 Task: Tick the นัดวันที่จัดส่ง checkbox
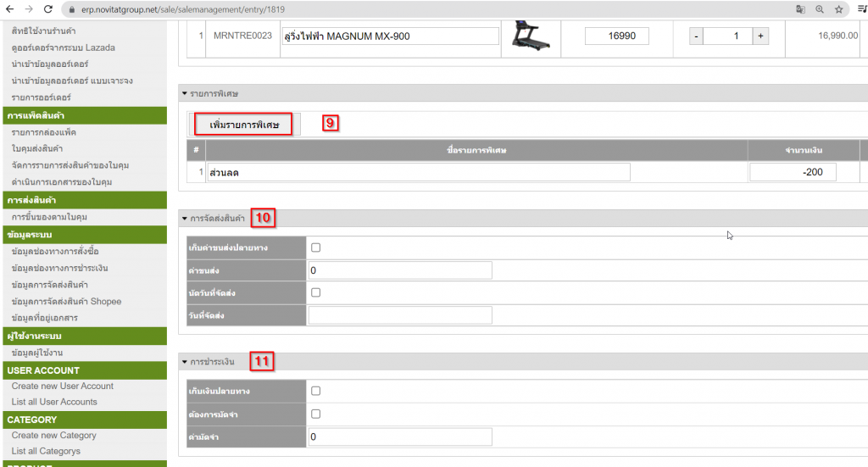pyautogui.click(x=315, y=292)
